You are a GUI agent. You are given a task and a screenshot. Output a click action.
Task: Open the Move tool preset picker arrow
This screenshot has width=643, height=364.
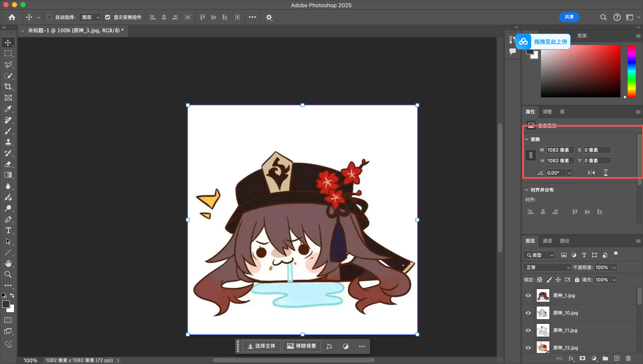[38, 17]
